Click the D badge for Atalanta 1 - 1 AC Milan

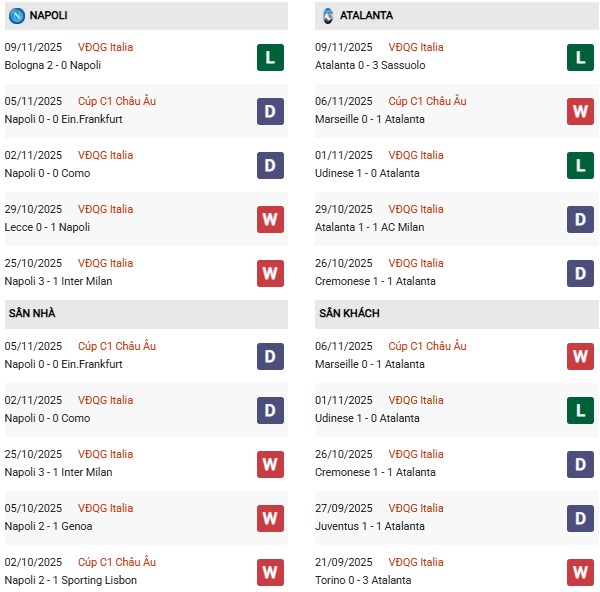(580, 219)
